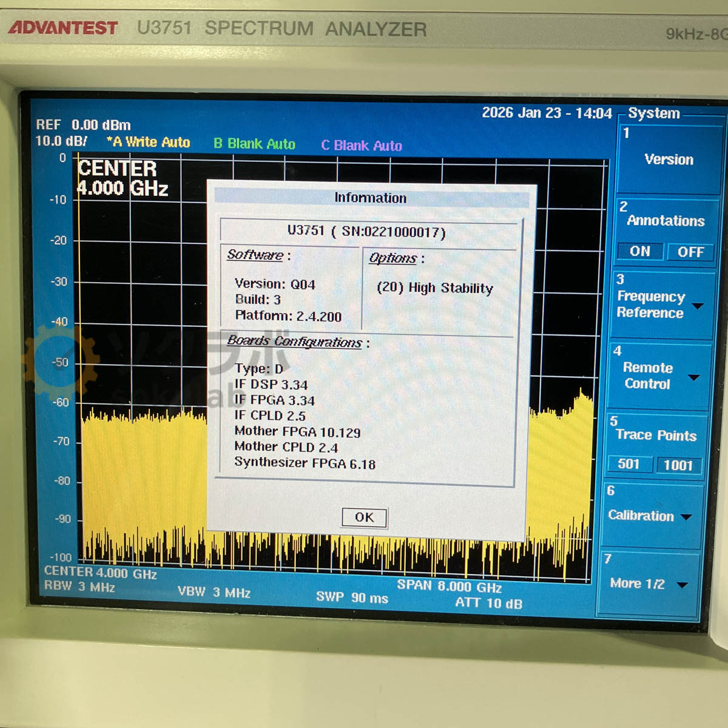Turn Annotations ON
Screen dimensions: 728x728
pyautogui.click(x=639, y=251)
